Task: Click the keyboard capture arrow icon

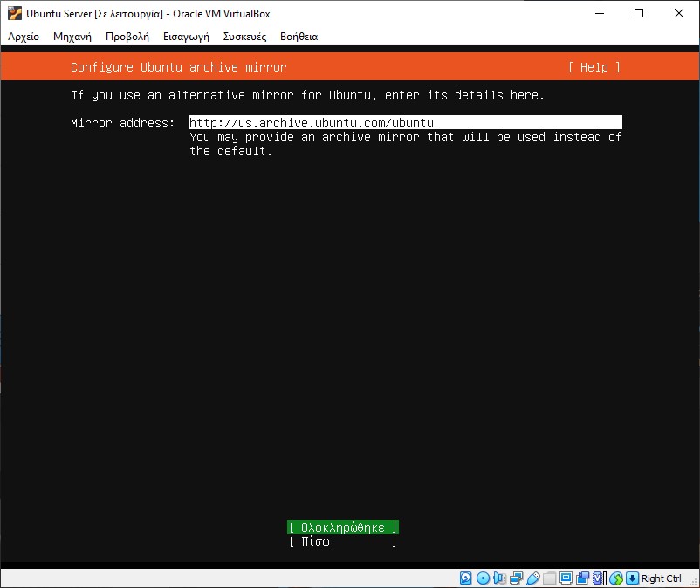Action: (632, 578)
